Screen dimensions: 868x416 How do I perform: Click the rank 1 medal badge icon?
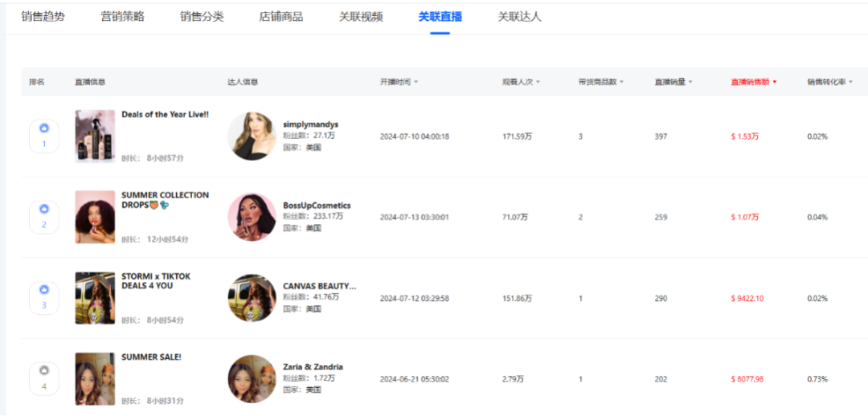tap(44, 128)
